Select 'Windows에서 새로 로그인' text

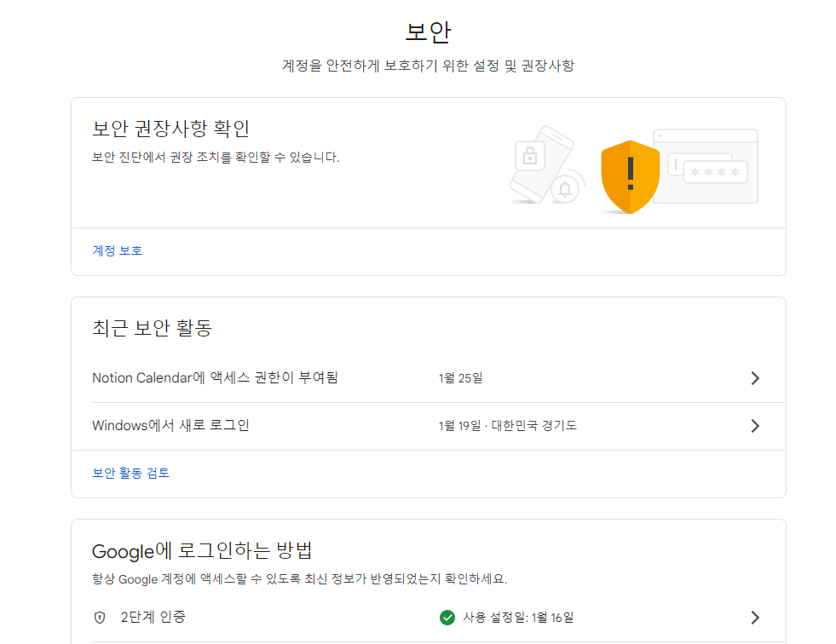click(170, 425)
